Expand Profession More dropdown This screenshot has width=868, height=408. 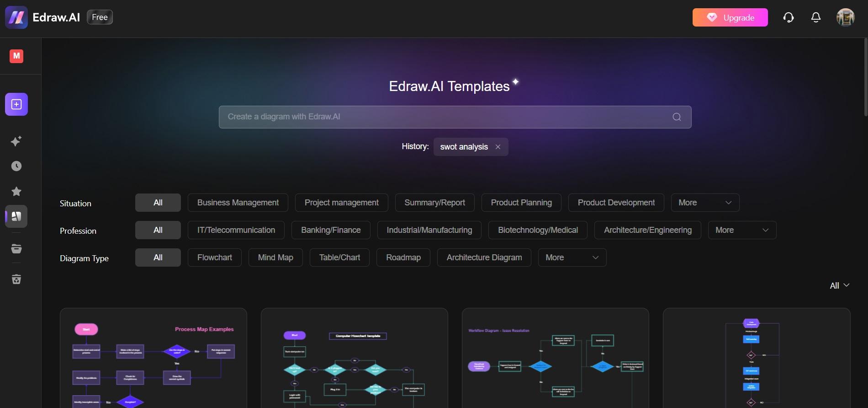point(742,230)
